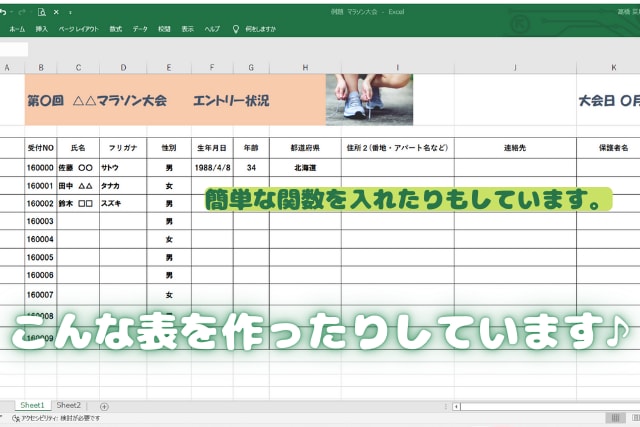640x427 pixels.
Task: Expand the customize quick access toolbar arrow
Action: click(70, 13)
